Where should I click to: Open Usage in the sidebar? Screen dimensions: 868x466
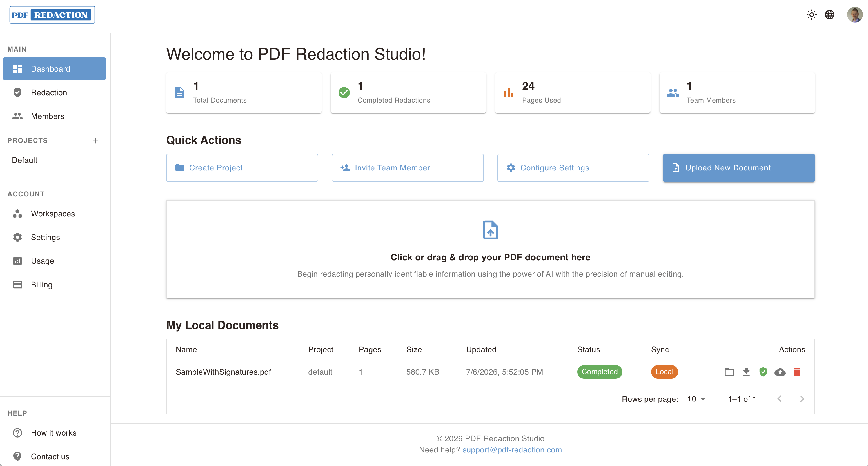pyautogui.click(x=54, y=261)
